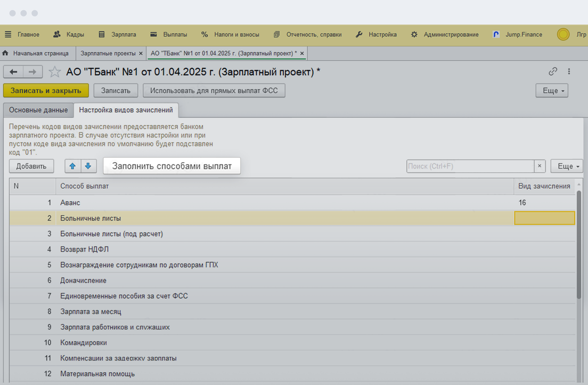Screen dimensions: 588x385
Task: Select Вознаграждение сотрудникам по договорам ГПХ
Action: pos(292,265)
